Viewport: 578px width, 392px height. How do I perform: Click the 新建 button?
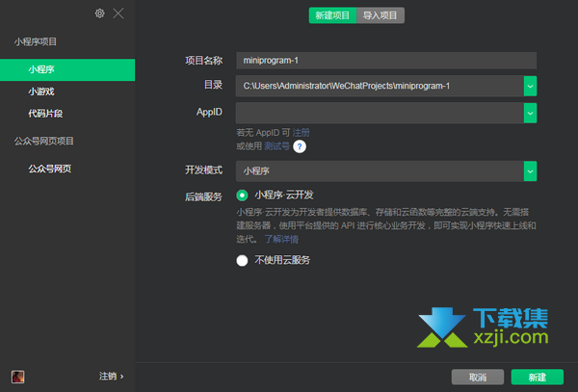(x=538, y=377)
